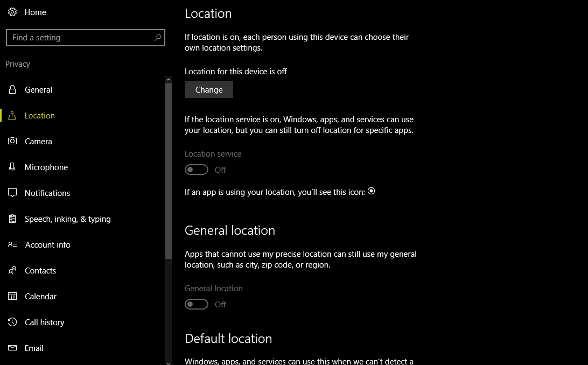Click the sidebar scrollbar thumb

click(x=169, y=171)
